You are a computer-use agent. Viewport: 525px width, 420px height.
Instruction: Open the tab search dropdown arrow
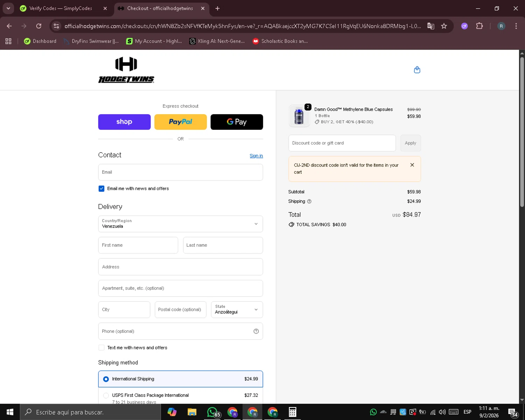tap(8, 8)
